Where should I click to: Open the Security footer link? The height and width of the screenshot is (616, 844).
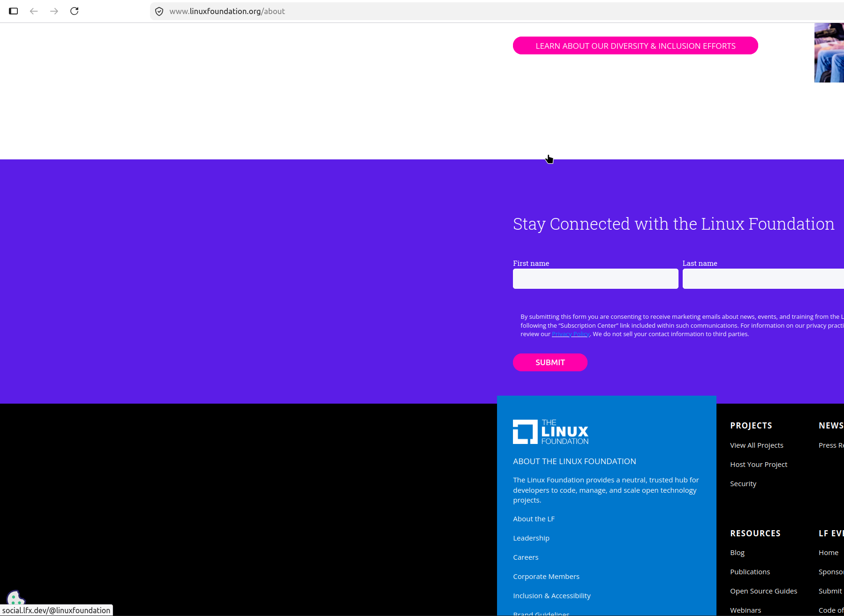pos(743,484)
